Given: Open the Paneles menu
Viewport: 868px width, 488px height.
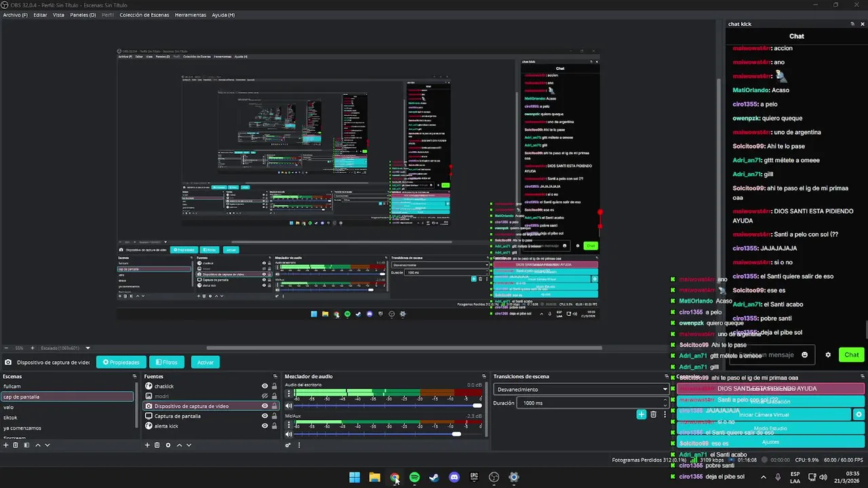Looking at the screenshot, I should [83, 15].
